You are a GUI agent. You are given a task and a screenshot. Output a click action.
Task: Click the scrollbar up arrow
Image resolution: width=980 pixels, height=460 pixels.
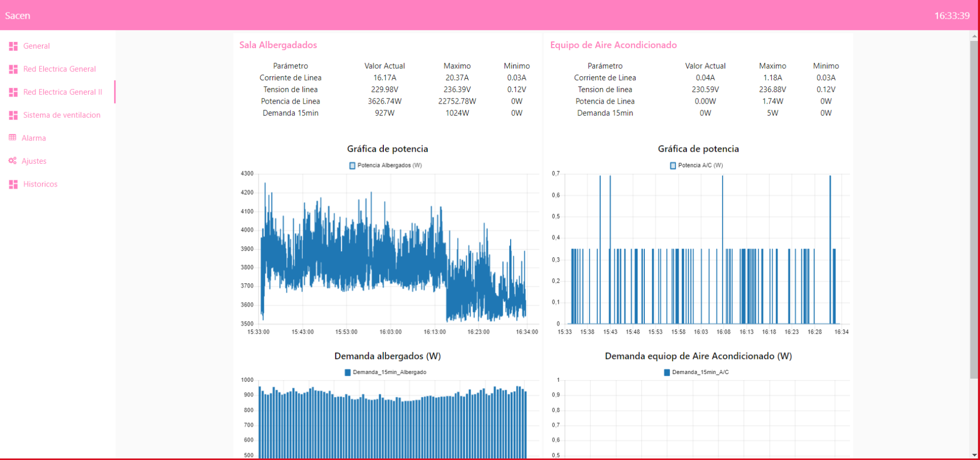click(974, 36)
